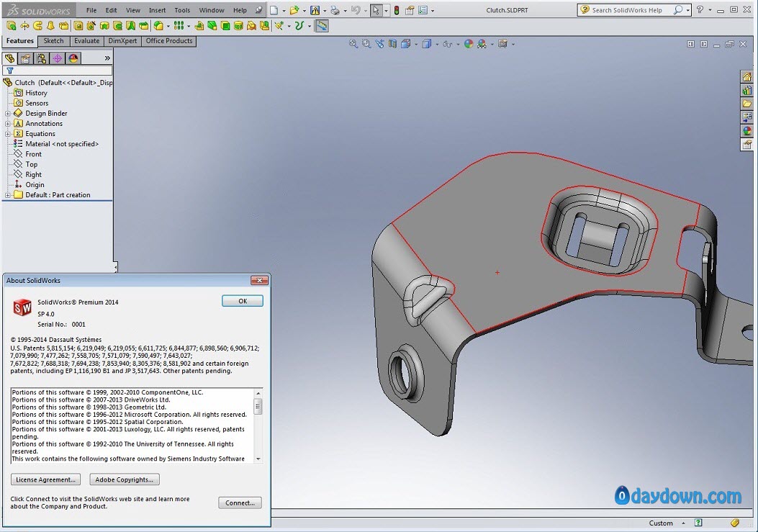Open the File menu

click(91, 10)
